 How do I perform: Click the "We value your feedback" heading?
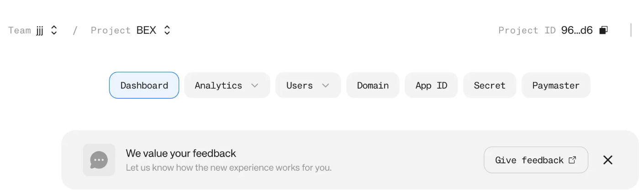181,153
